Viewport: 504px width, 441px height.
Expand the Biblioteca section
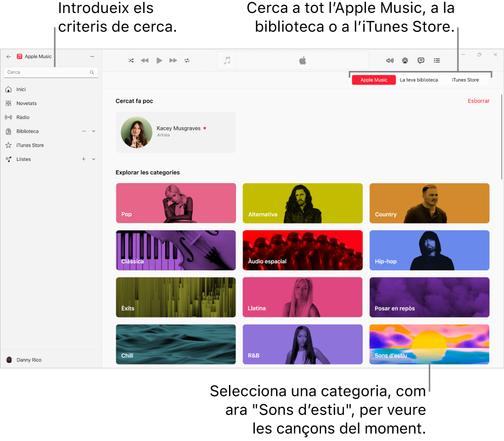[x=93, y=131]
